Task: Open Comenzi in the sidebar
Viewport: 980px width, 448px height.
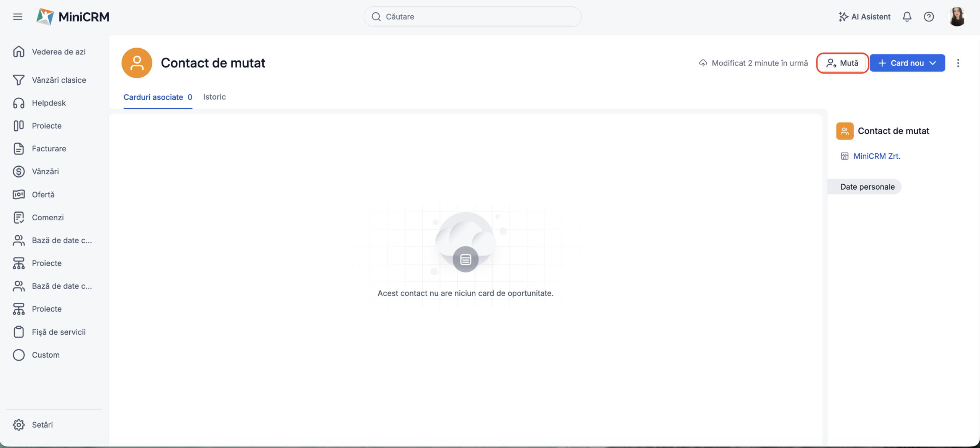Action: coord(47,217)
